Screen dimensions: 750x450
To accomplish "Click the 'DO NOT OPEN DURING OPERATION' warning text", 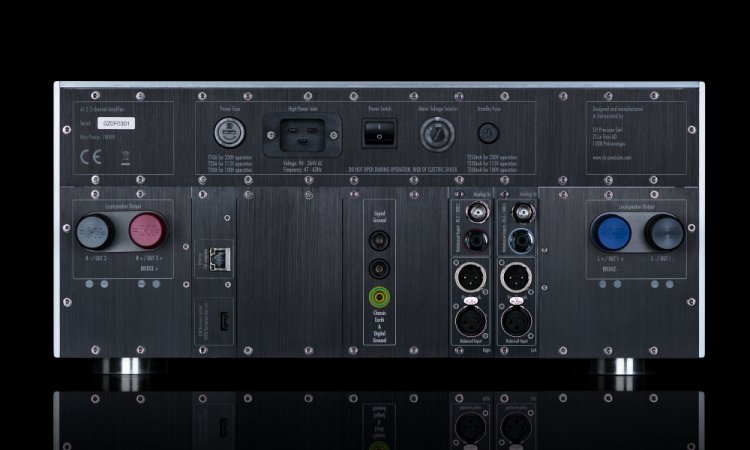I will click(403, 170).
